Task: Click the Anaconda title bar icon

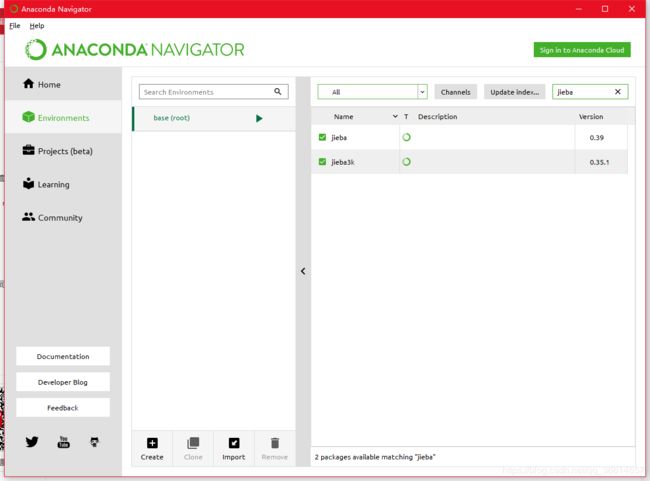Action: click(x=14, y=9)
